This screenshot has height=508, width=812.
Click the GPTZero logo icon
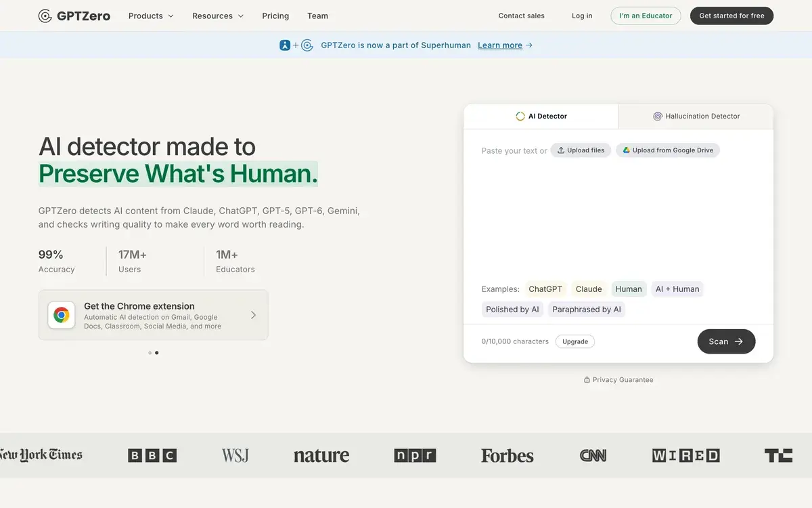pyautogui.click(x=45, y=16)
